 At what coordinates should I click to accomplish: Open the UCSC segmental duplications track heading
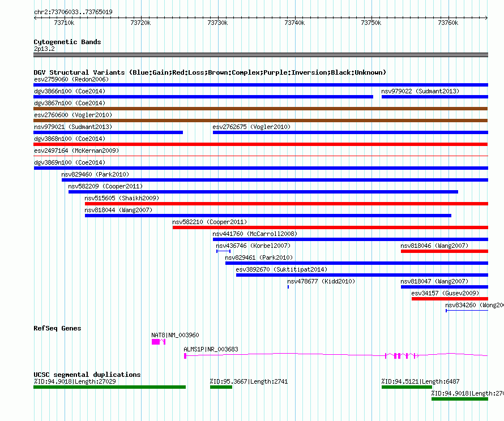[87, 375]
